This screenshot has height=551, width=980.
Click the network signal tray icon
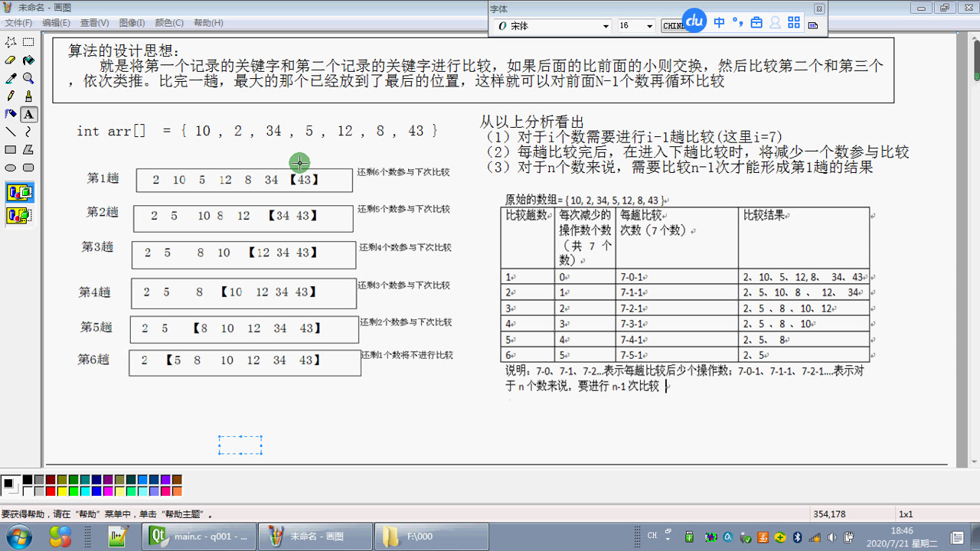pyautogui.click(x=815, y=536)
